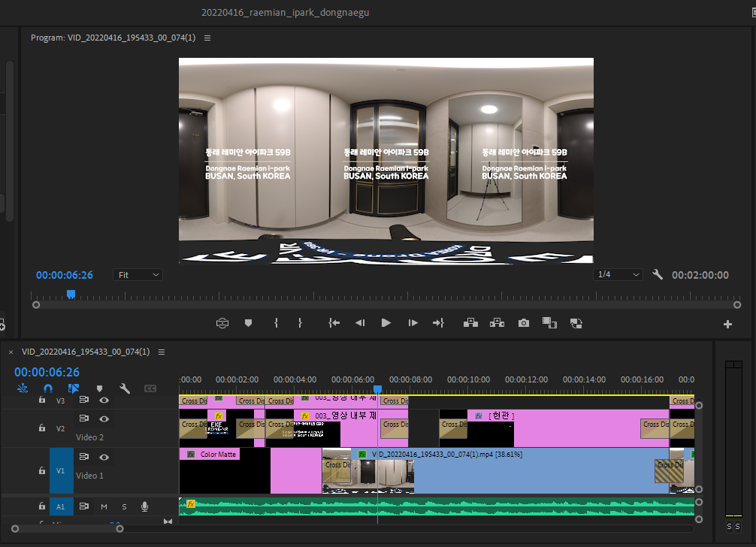Toggle sync lock on A1 track
This screenshot has height=547, width=756.
pos(84,506)
